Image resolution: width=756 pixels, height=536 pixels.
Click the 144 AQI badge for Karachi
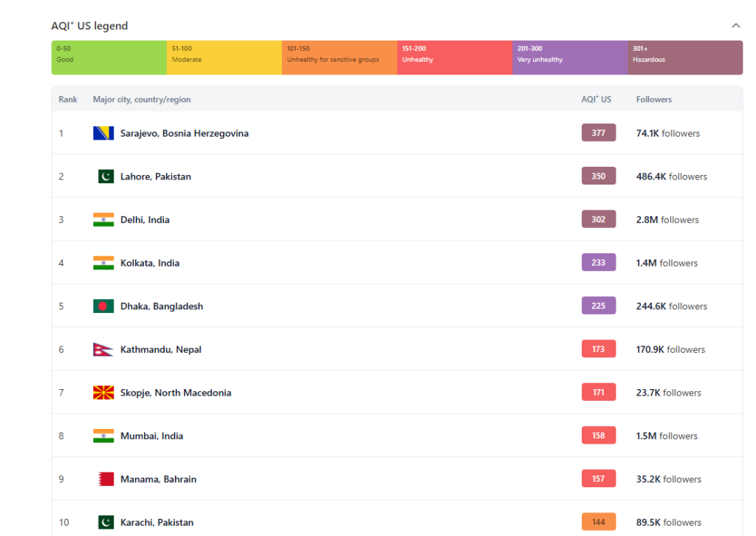tap(598, 522)
